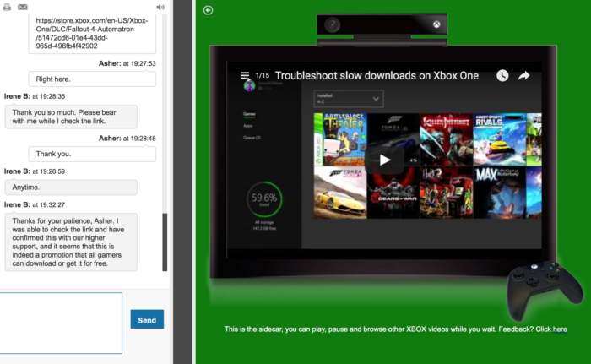
Task: Click the 'Right here.' chat message
Action: (x=92, y=79)
